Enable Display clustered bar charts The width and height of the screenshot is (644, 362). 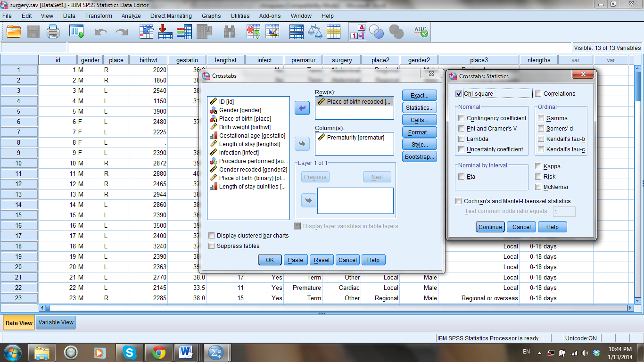click(x=212, y=236)
